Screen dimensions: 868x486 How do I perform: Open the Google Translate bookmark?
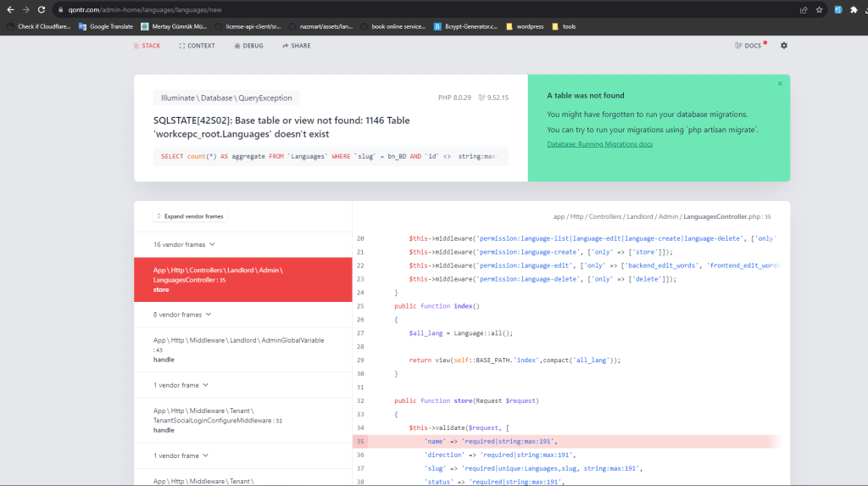click(106, 26)
